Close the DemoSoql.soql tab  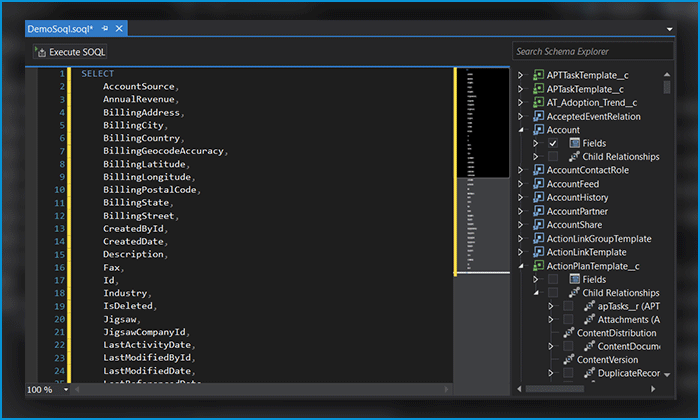pos(119,29)
